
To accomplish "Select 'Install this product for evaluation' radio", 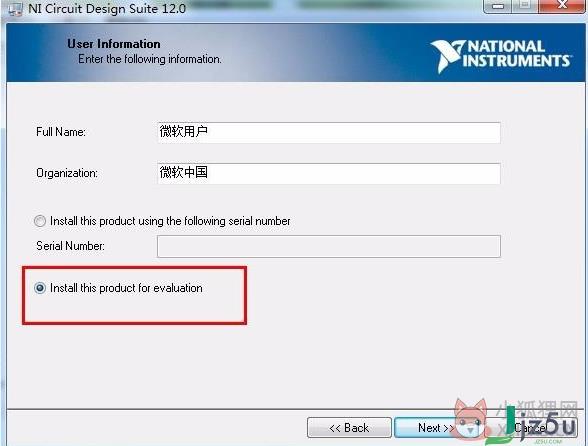I will 40,288.
